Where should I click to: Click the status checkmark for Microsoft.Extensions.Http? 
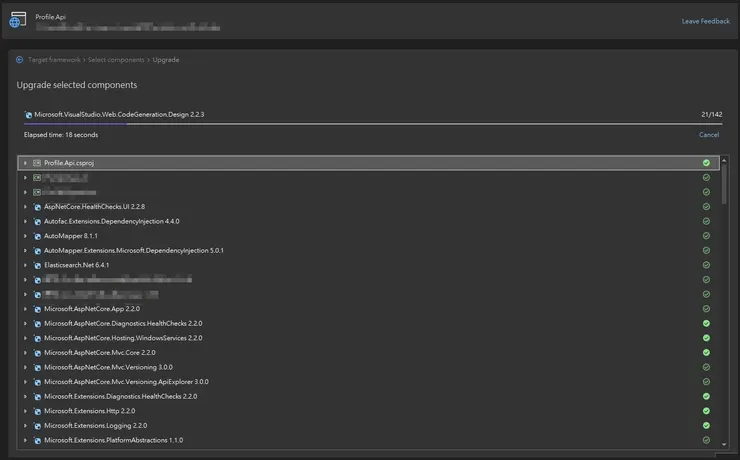(x=706, y=411)
